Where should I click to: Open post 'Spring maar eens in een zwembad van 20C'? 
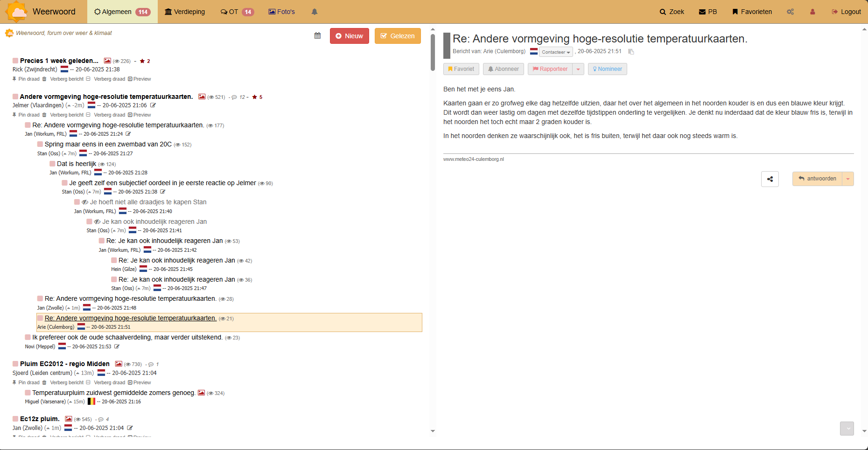pos(108,144)
